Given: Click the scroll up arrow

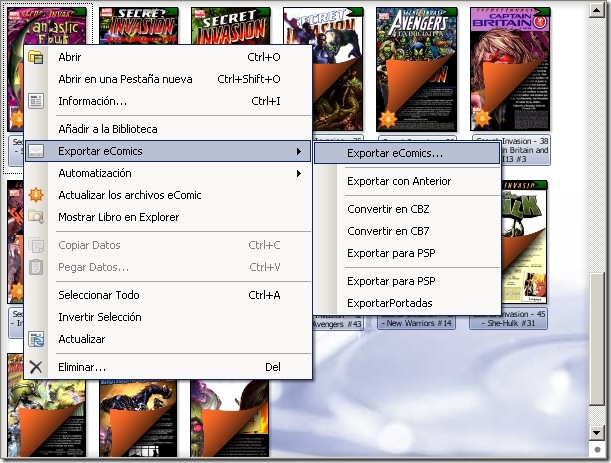Looking at the screenshot, I should click(597, 9).
